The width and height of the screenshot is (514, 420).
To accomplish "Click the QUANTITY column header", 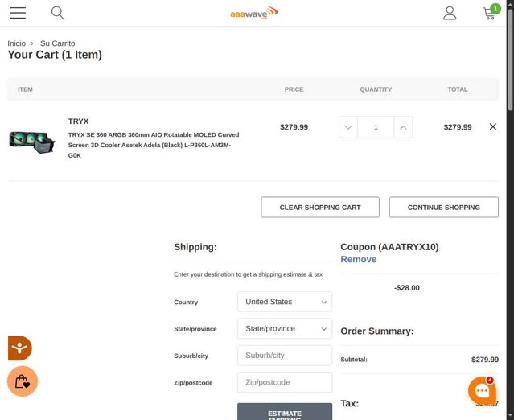I will click(x=376, y=89).
